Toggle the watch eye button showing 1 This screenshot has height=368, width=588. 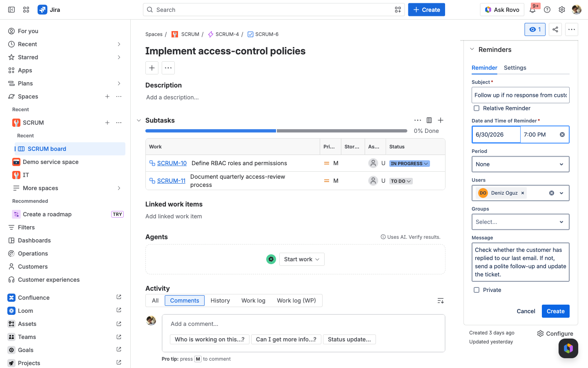pos(535,29)
